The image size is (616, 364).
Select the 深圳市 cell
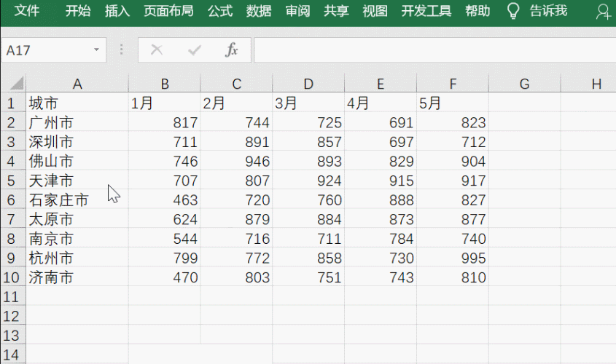(77, 141)
